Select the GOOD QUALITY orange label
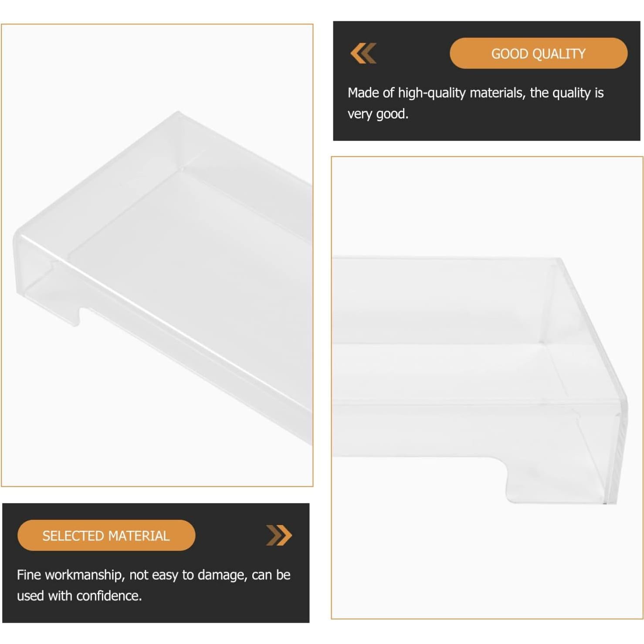Viewport: 644px width, 644px height. (x=539, y=53)
